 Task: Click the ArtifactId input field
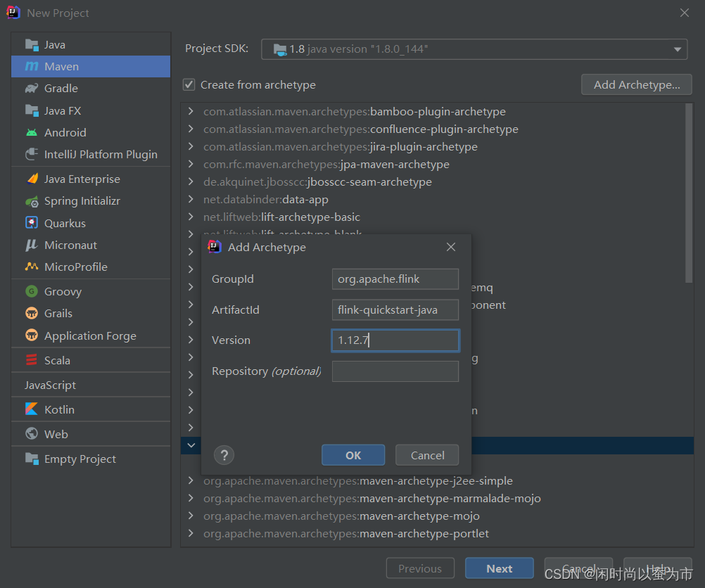coord(395,309)
